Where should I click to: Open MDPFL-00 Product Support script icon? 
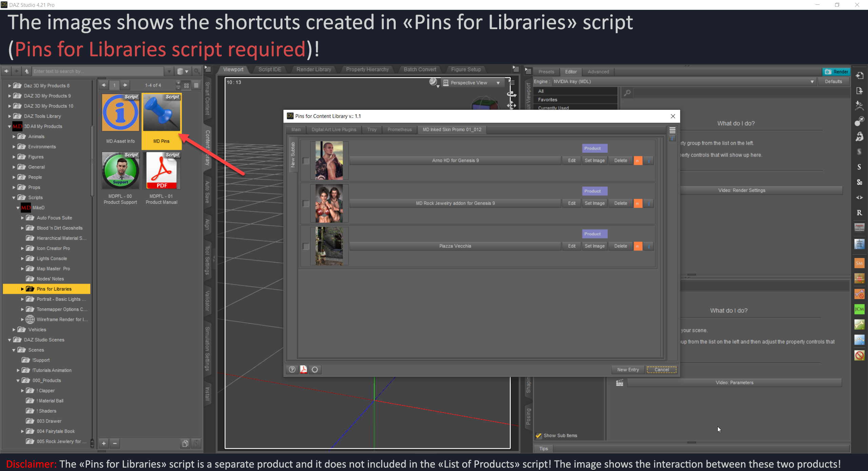(x=120, y=171)
